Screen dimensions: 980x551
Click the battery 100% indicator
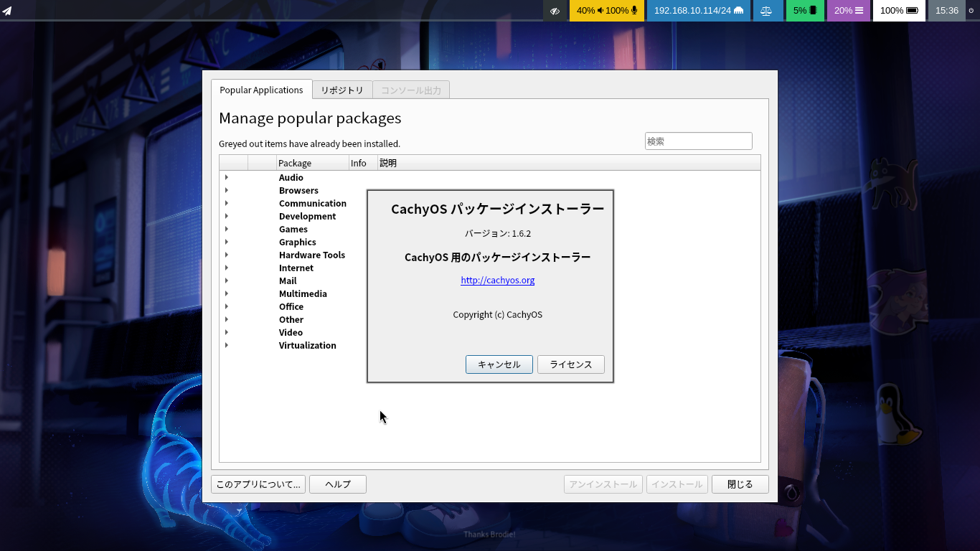[899, 11]
